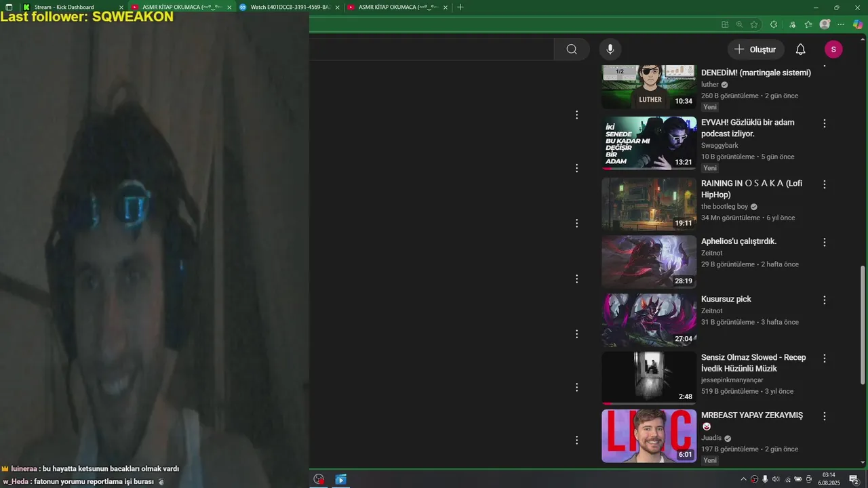Open more options for Kusursuz pick video
The width and height of the screenshot is (868, 488).
pos(825,300)
